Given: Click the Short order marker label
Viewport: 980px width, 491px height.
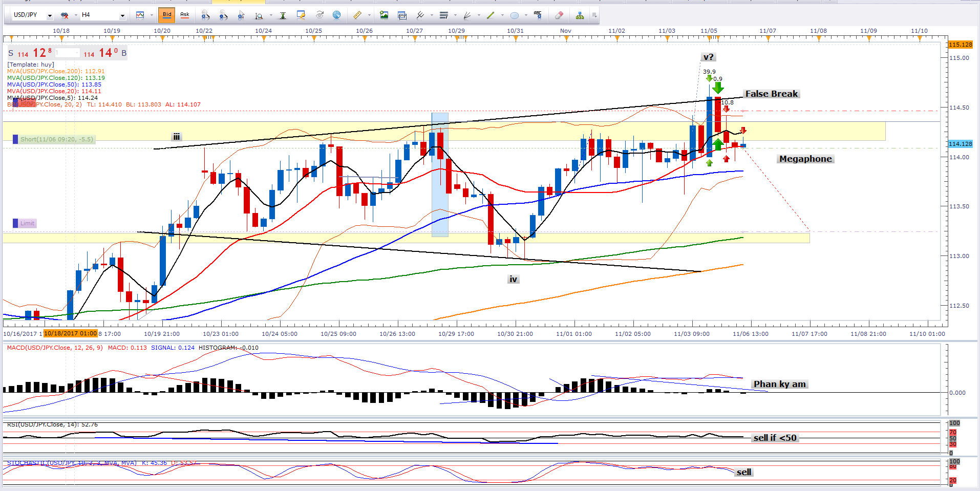Looking at the screenshot, I should (56, 139).
